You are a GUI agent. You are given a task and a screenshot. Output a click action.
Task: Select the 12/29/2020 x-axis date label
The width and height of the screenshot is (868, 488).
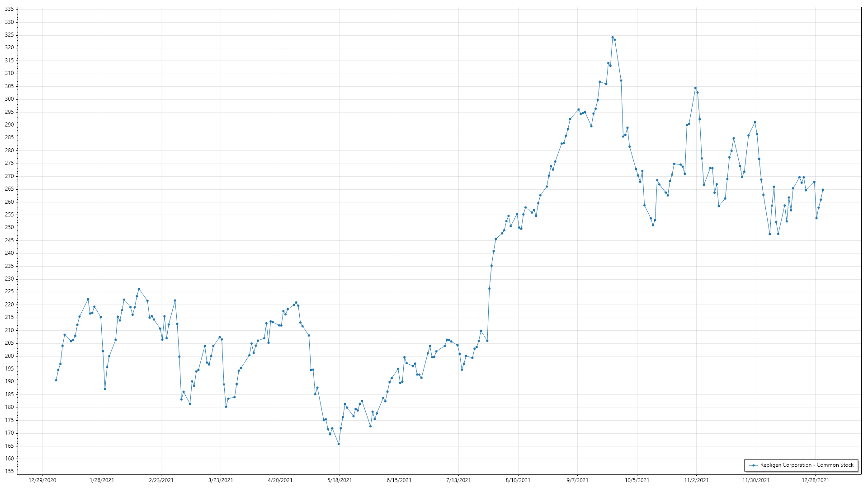click(42, 480)
